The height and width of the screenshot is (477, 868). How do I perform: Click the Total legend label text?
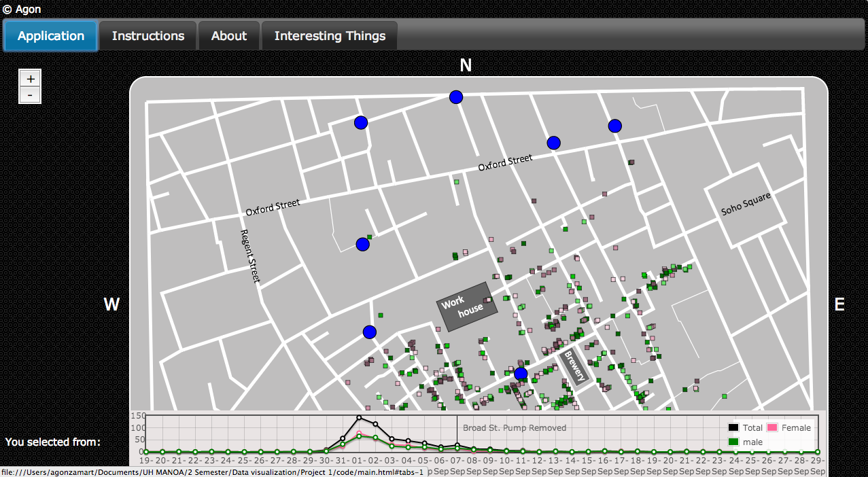point(752,428)
